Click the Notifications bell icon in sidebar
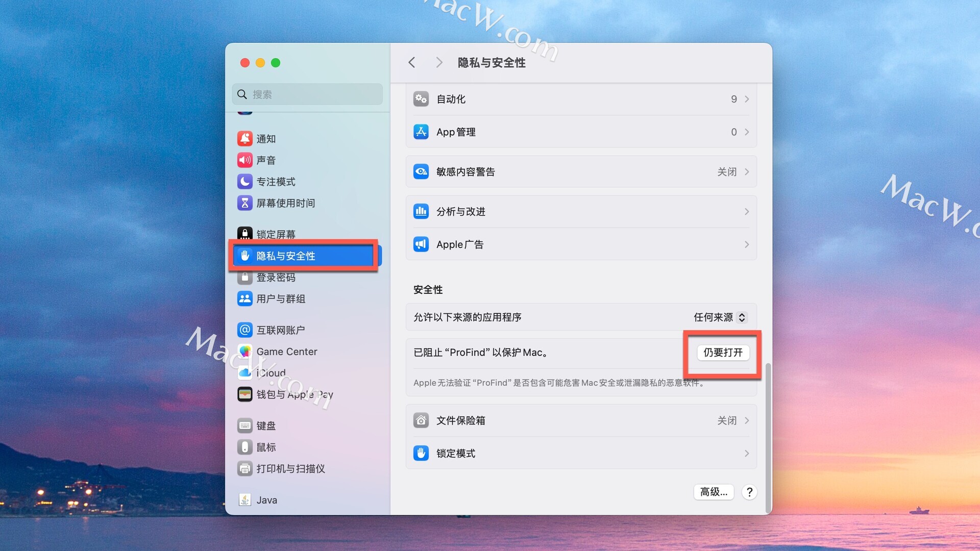This screenshot has height=551, width=980. click(244, 139)
